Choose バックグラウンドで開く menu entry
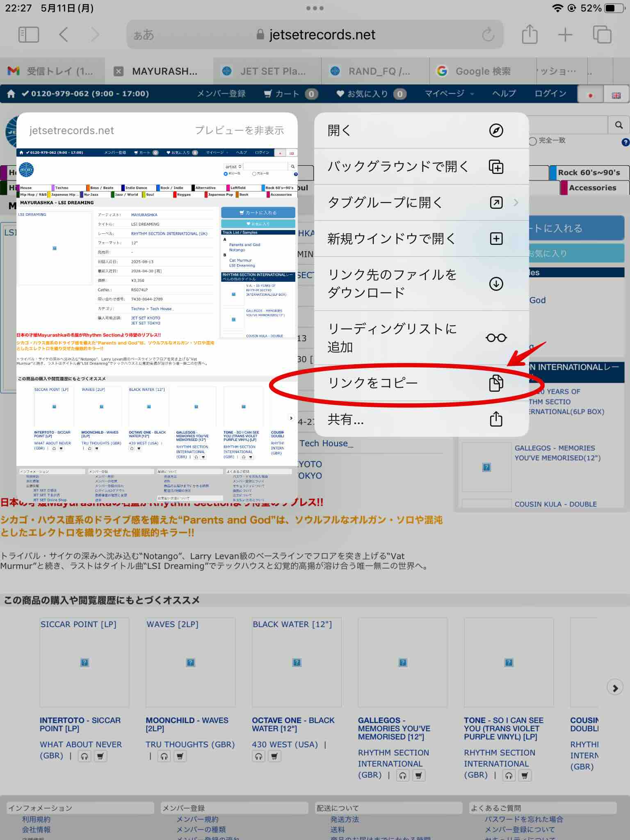Viewport: 630px width, 840px height. tap(421, 167)
